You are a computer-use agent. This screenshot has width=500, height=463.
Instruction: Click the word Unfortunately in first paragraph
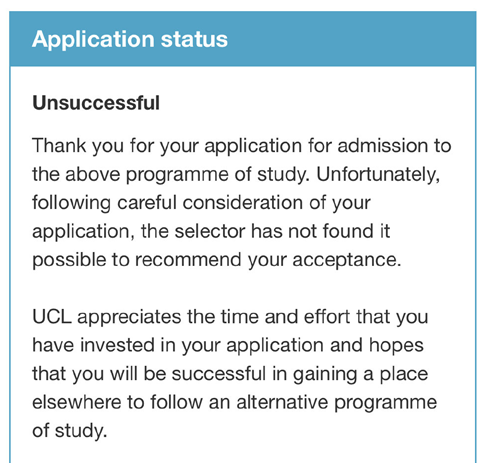click(378, 174)
